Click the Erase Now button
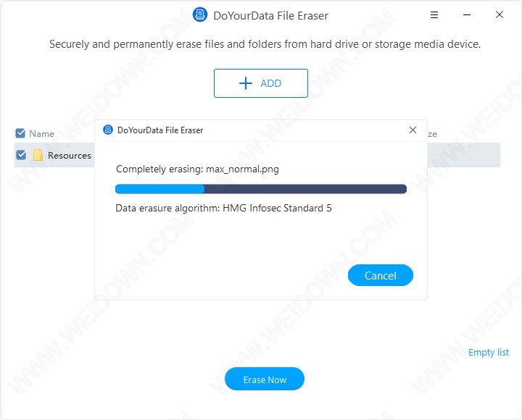Image resolution: width=522 pixels, height=420 pixels. (265, 379)
